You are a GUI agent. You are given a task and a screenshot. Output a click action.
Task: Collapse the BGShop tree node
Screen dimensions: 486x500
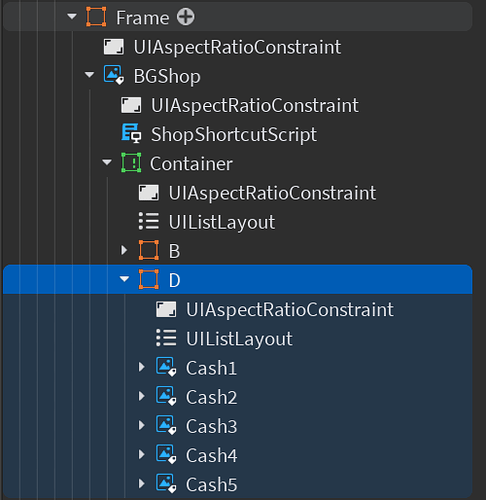pyautogui.click(x=89, y=75)
